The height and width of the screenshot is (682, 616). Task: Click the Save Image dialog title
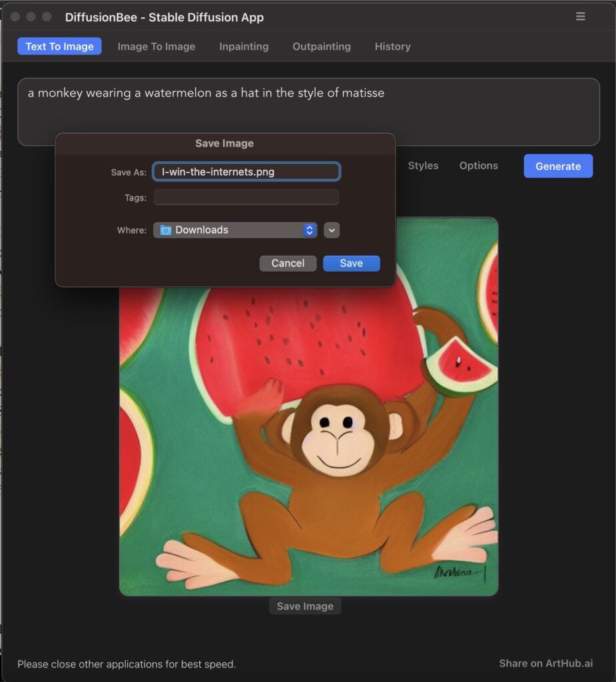pos(224,143)
